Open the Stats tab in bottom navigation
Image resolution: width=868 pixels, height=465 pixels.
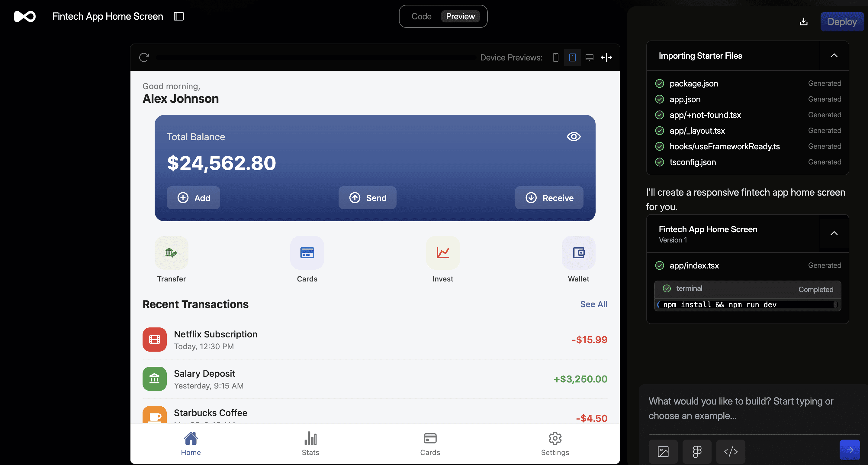(310, 444)
